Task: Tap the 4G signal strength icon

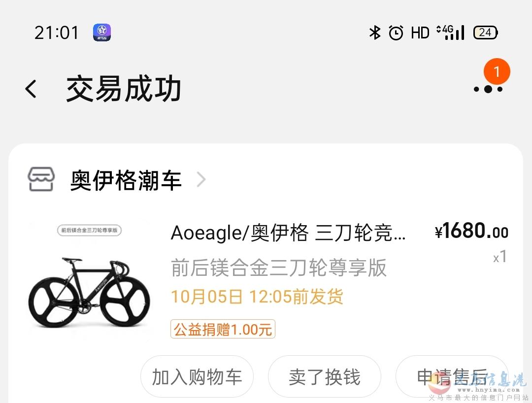Action: click(x=451, y=33)
